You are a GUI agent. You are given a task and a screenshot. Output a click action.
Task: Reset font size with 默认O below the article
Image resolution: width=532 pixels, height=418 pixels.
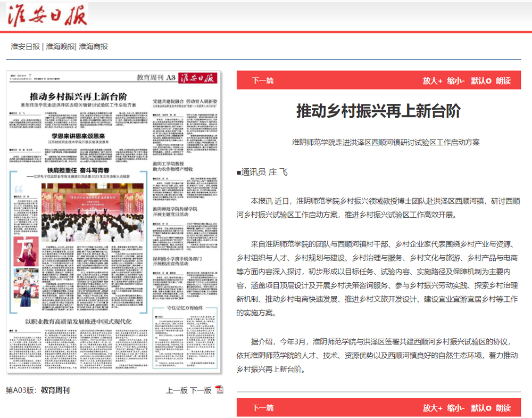tap(481, 408)
